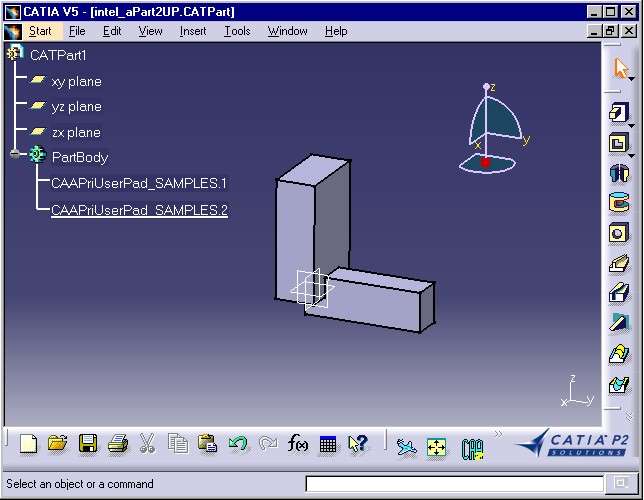Show more bottom toolbar items chevron
644x500 pixels.
[x=498, y=434]
